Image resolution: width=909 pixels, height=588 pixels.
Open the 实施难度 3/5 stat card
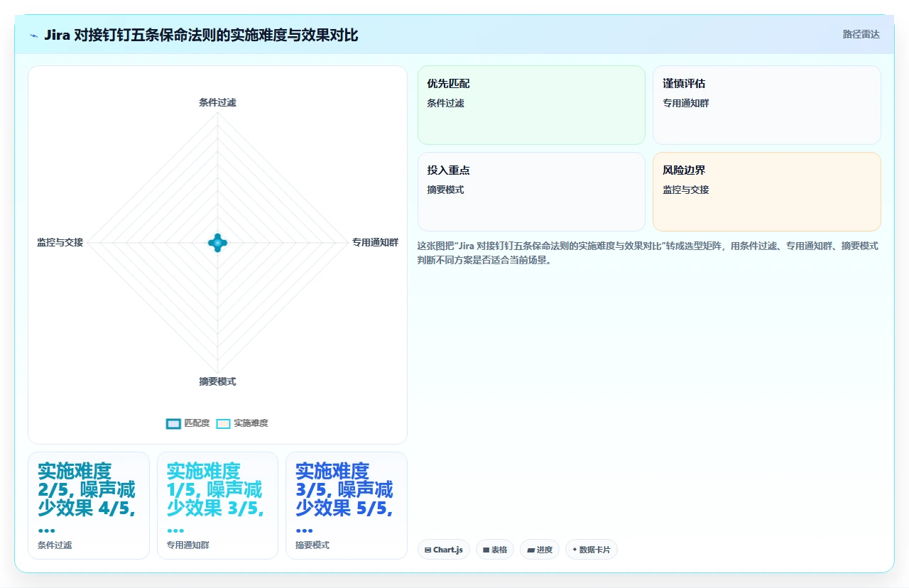[x=347, y=506]
